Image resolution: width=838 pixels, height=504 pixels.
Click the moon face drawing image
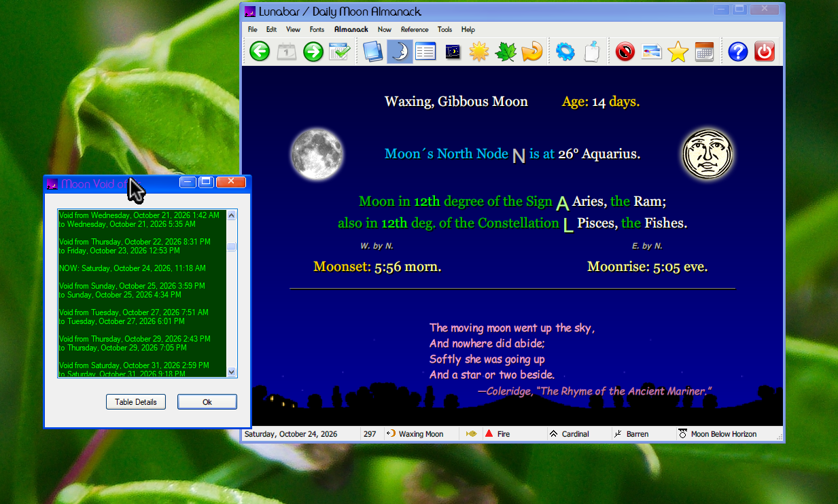click(708, 154)
